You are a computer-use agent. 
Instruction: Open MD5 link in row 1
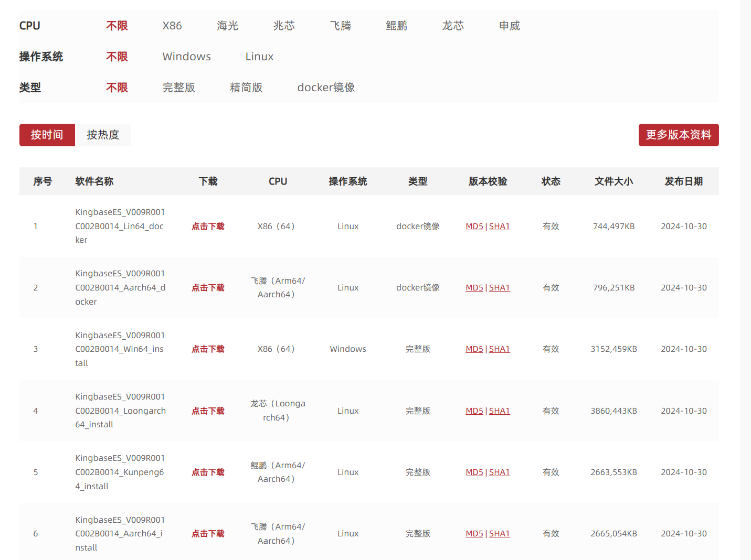[474, 227]
